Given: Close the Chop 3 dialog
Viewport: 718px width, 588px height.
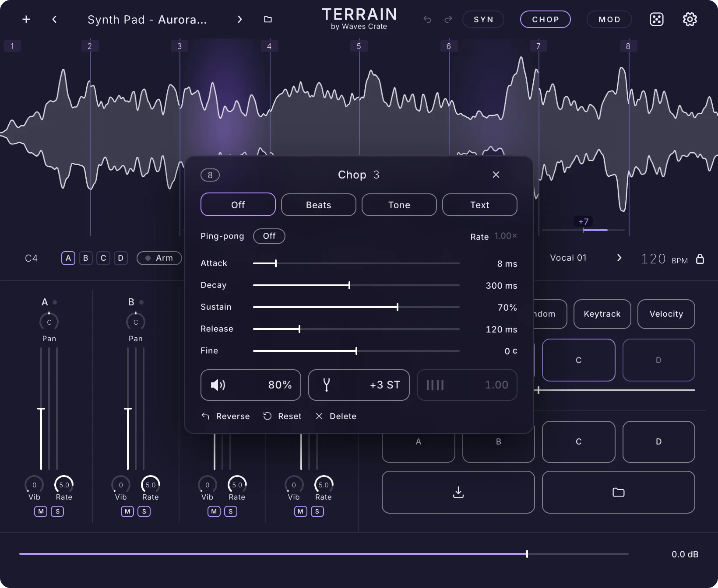Looking at the screenshot, I should [x=496, y=175].
